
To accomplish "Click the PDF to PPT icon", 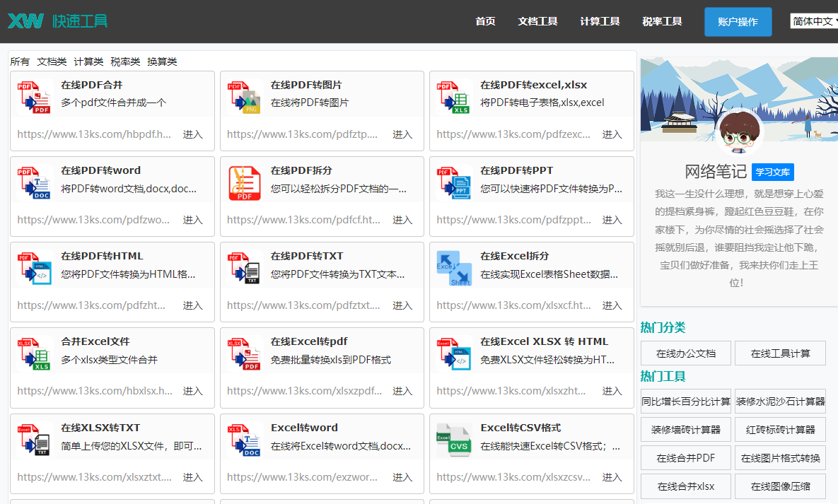I will click(x=454, y=183).
